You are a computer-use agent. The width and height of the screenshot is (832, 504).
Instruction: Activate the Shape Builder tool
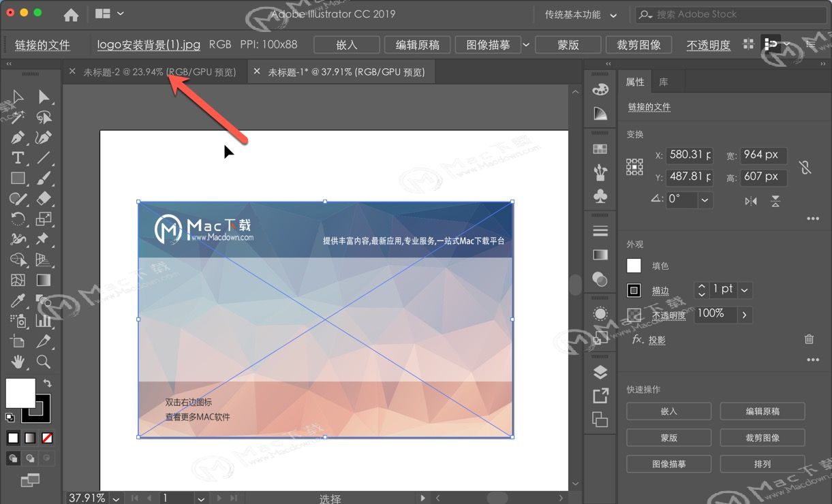18,259
